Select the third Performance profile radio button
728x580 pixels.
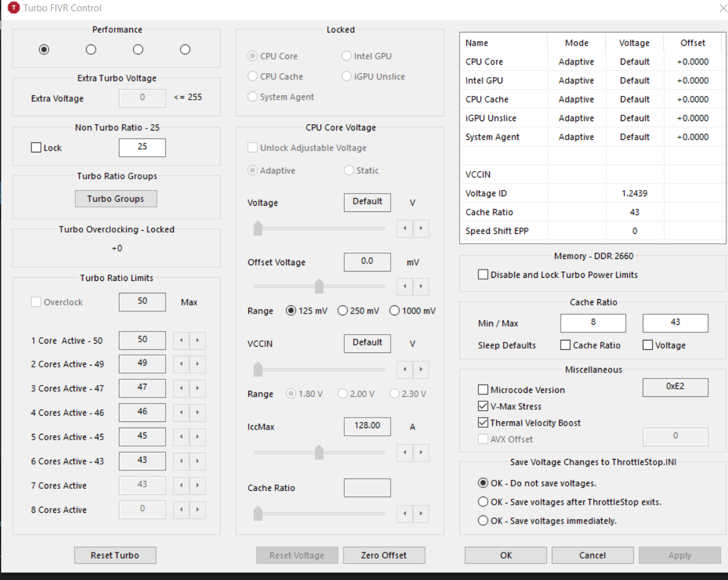[x=138, y=50]
